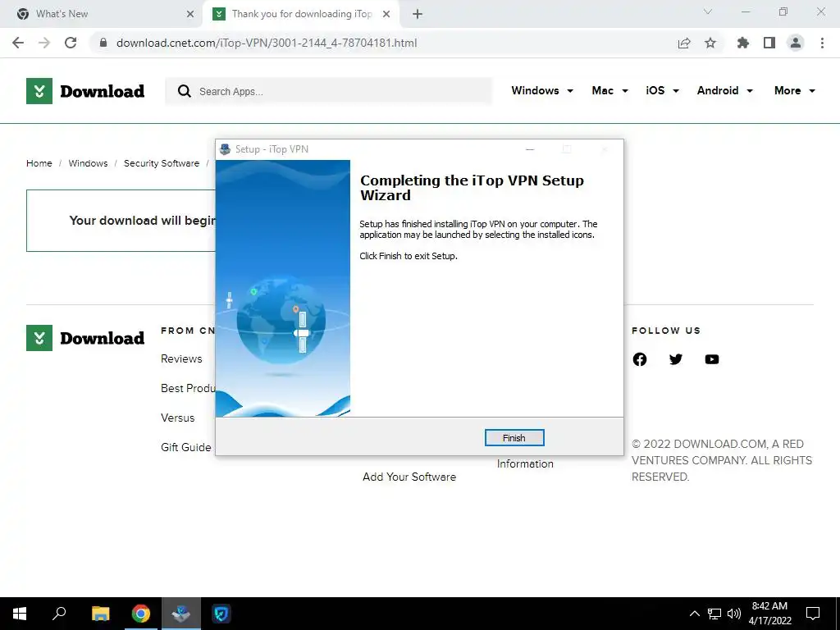The image size is (840, 630).
Task: Click the address bar URL
Action: coord(267,43)
